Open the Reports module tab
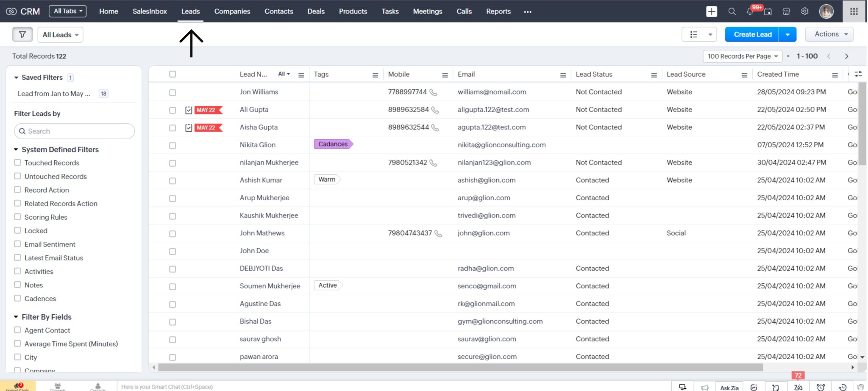 498,11
